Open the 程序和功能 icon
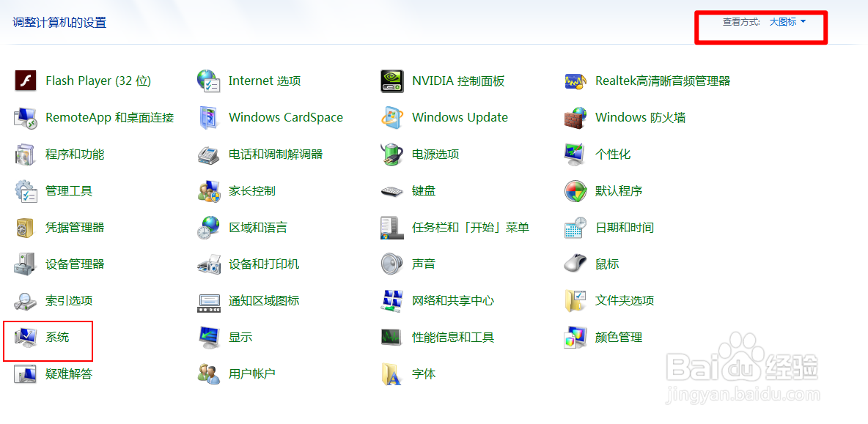This screenshot has width=868, height=424. tap(26, 155)
